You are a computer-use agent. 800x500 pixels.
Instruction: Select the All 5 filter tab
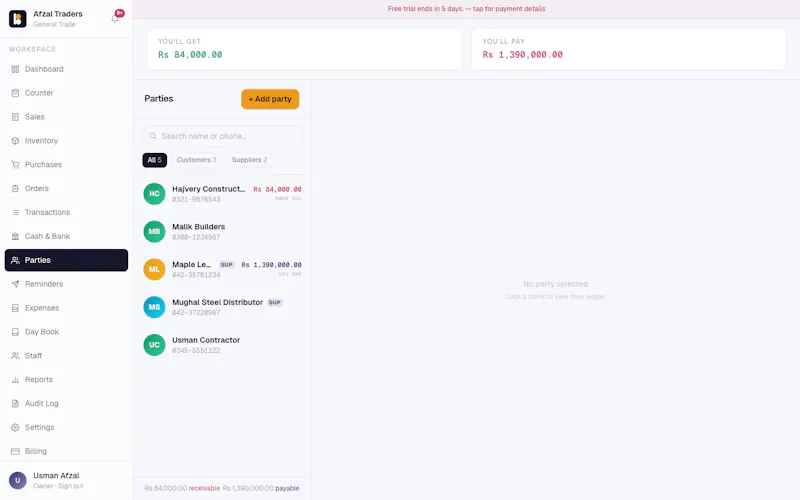(x=155, y=160)
